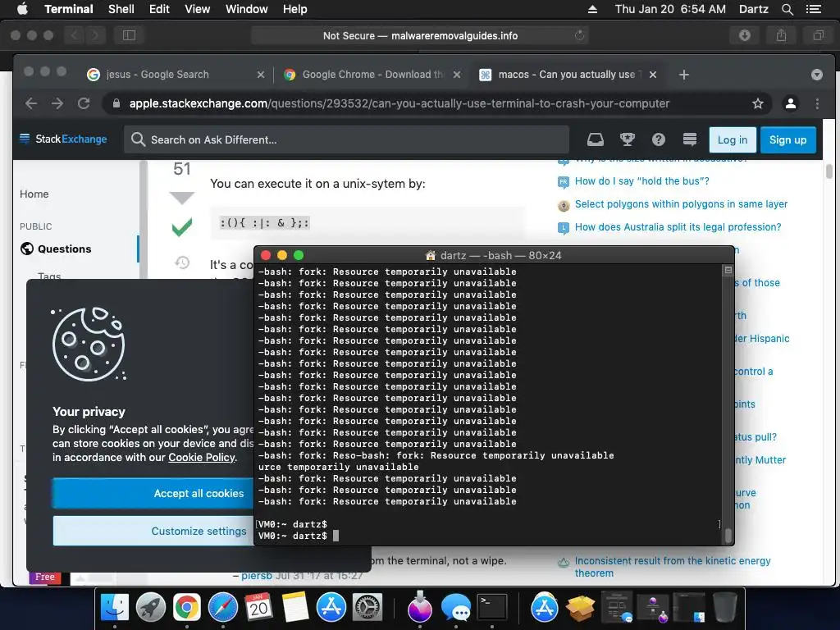Go forward in Chrome
Image resolution: width=840 pixels, height=630 pixels.
57,103
